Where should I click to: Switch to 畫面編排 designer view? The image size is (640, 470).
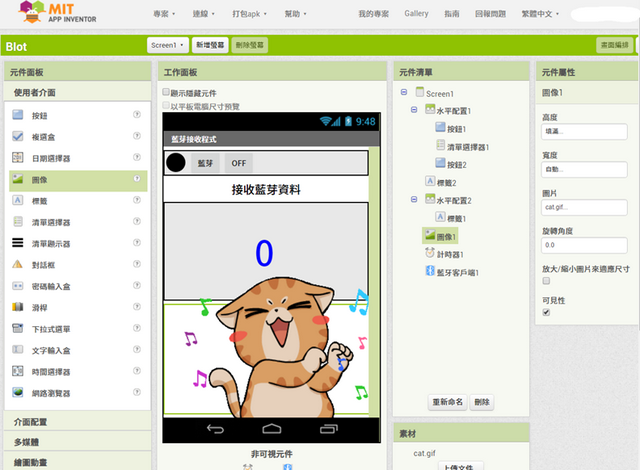tap(615, 45)
